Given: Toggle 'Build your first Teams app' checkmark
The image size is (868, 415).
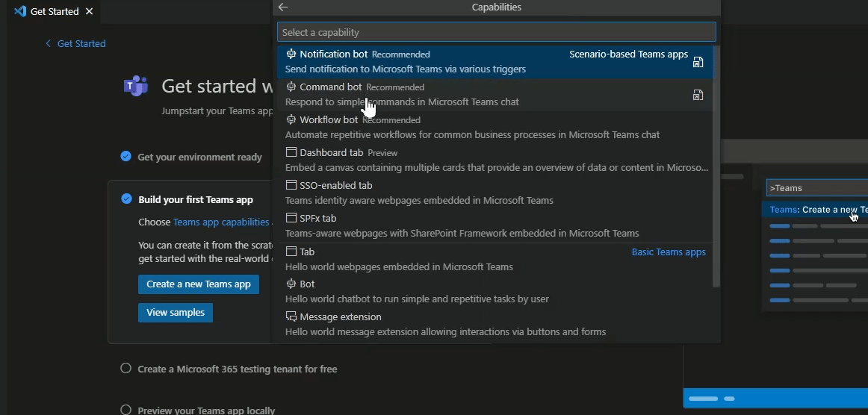Looking at the screenshot, I should [x=126, y=199].
